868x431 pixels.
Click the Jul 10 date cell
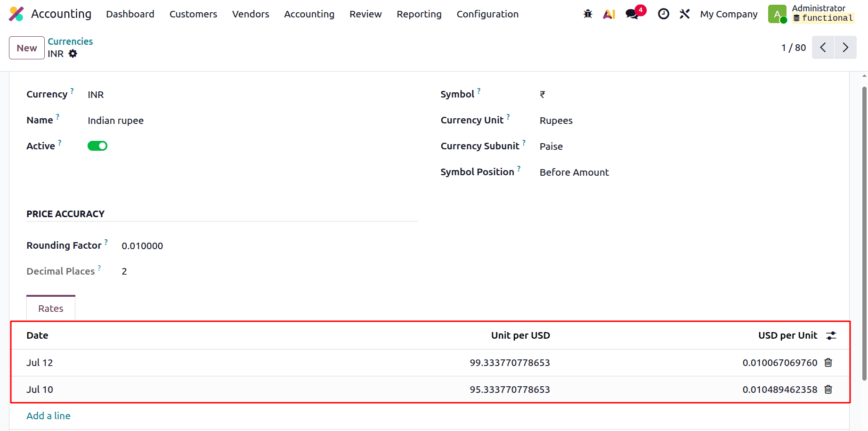tap(40, 390)
